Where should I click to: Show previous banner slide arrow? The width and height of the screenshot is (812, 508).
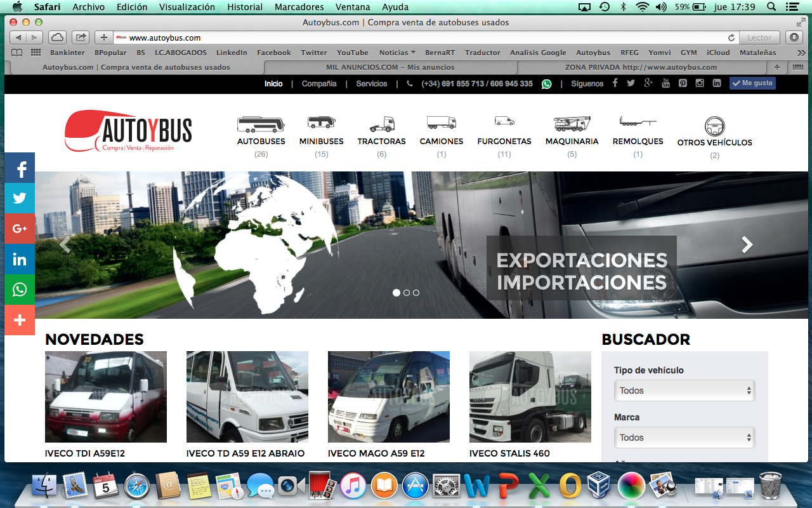click(65, 244)
